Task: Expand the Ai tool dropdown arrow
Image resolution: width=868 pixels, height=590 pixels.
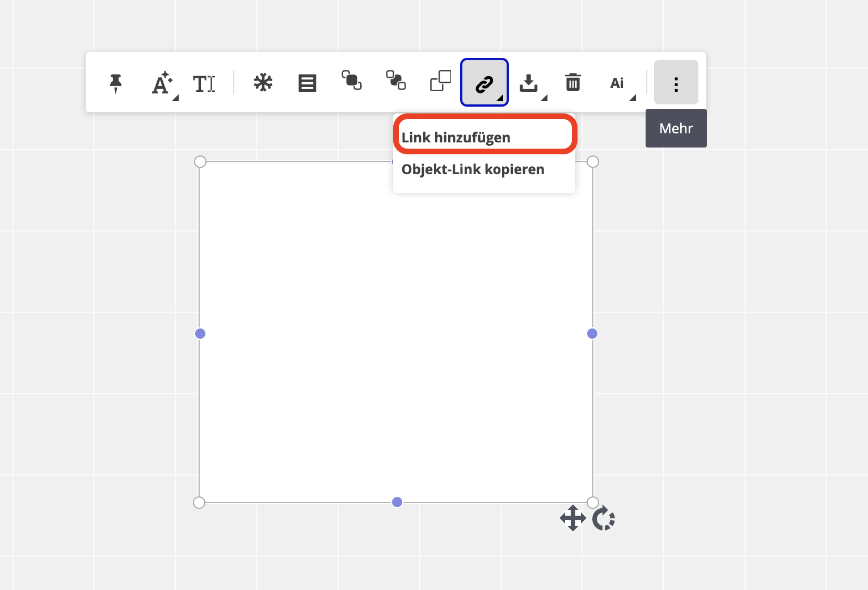Action: 633,98
